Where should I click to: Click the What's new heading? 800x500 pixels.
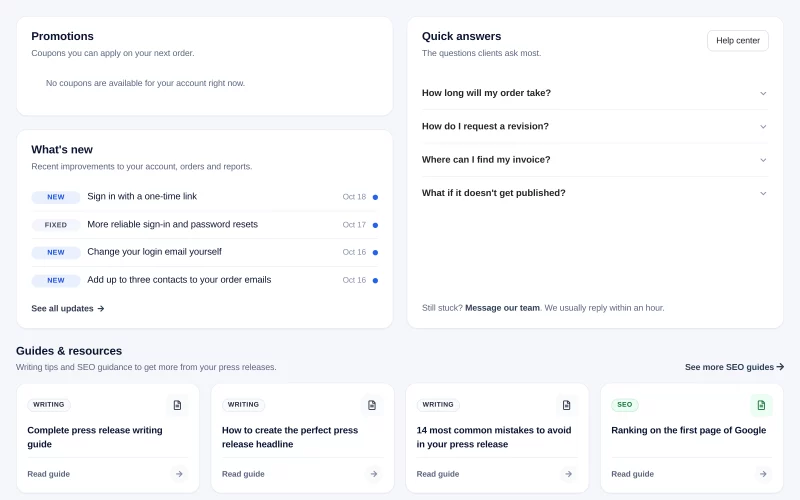coord(62,149)
